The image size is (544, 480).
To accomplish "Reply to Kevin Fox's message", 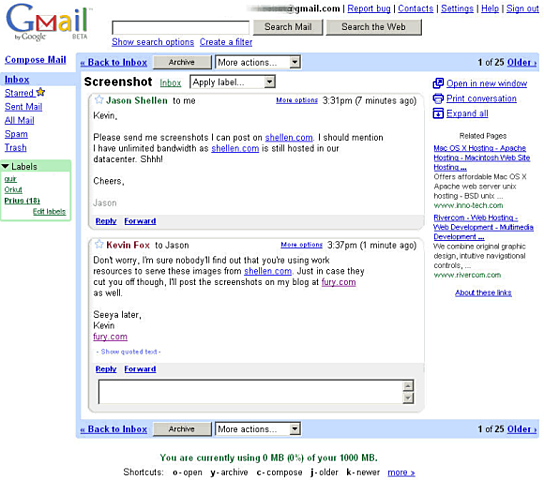I will click(x=106, y=369).
